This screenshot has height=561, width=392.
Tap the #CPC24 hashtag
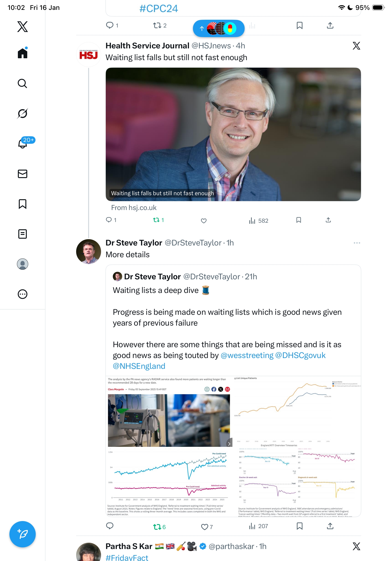[159, 9]
